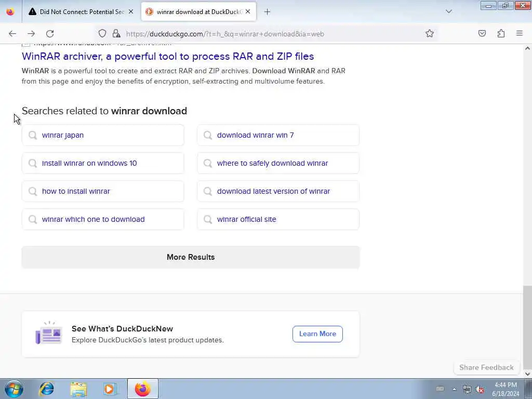Search related: winrar which one to download
The image size is (532, 399).
coord(103,219)
